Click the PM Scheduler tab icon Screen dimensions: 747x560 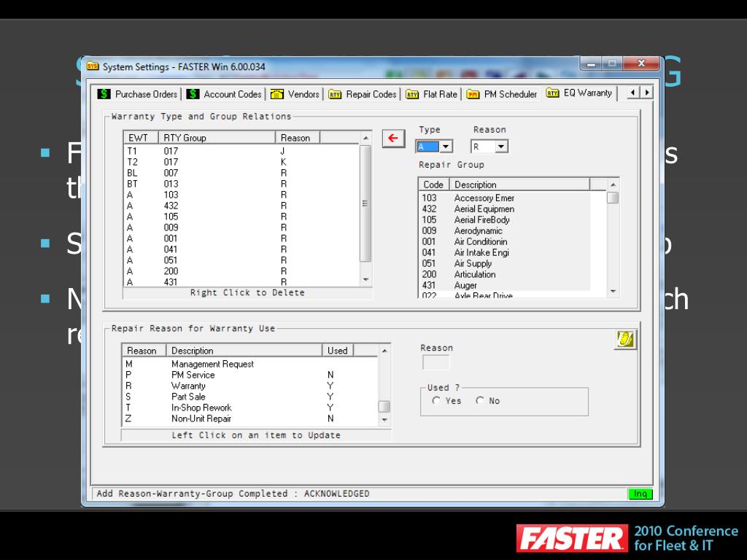click(473, 94)
